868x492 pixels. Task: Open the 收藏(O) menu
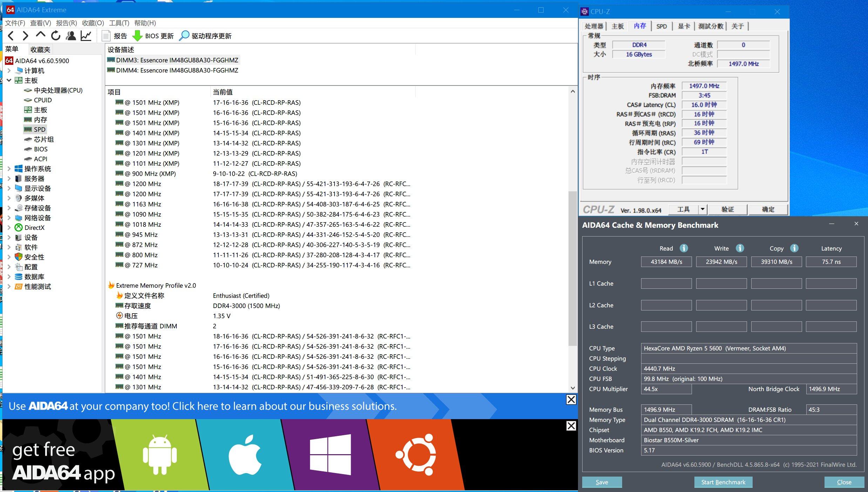coord(93,23)
